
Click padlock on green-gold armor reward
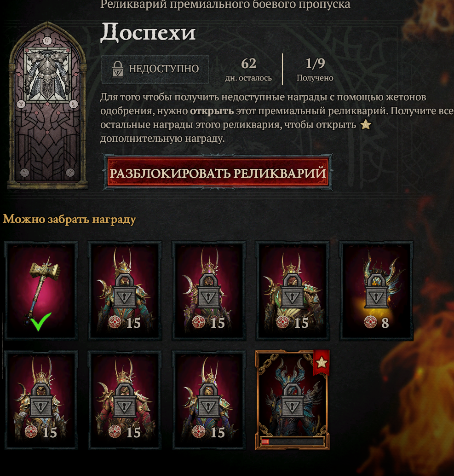(292, 291)
